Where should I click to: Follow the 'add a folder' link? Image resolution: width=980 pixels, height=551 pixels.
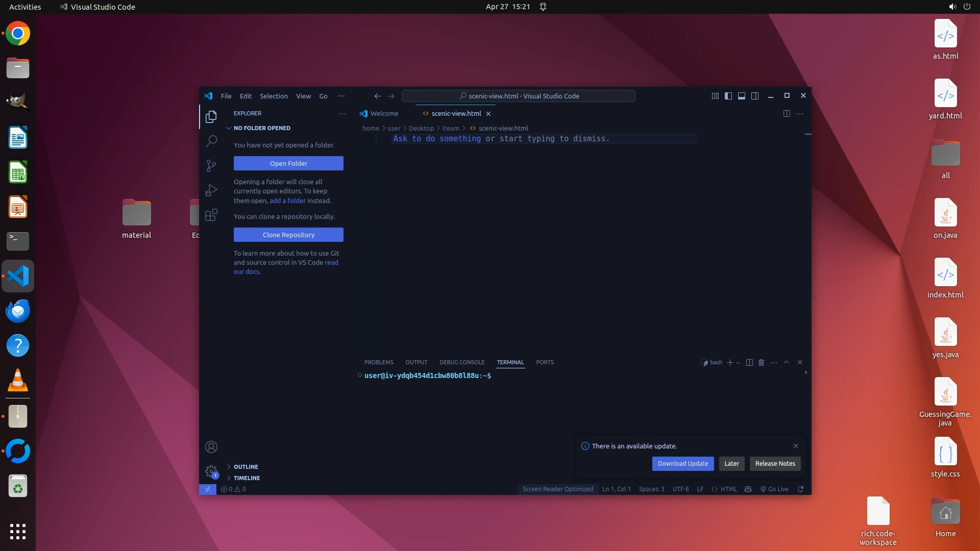pyautogui.click(x=287, y=201)
